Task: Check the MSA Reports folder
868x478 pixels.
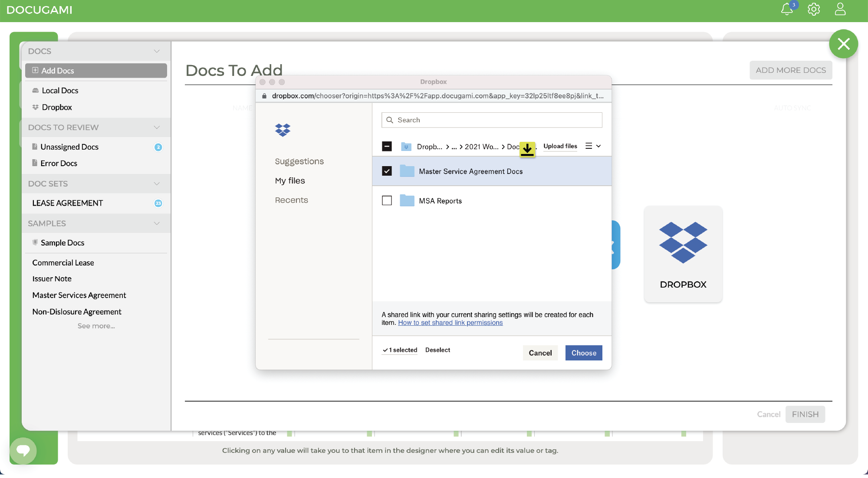Action: coord(387,200)
